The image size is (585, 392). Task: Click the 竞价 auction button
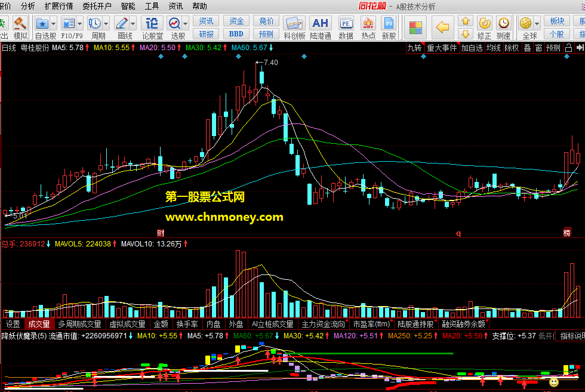(266, 21)
